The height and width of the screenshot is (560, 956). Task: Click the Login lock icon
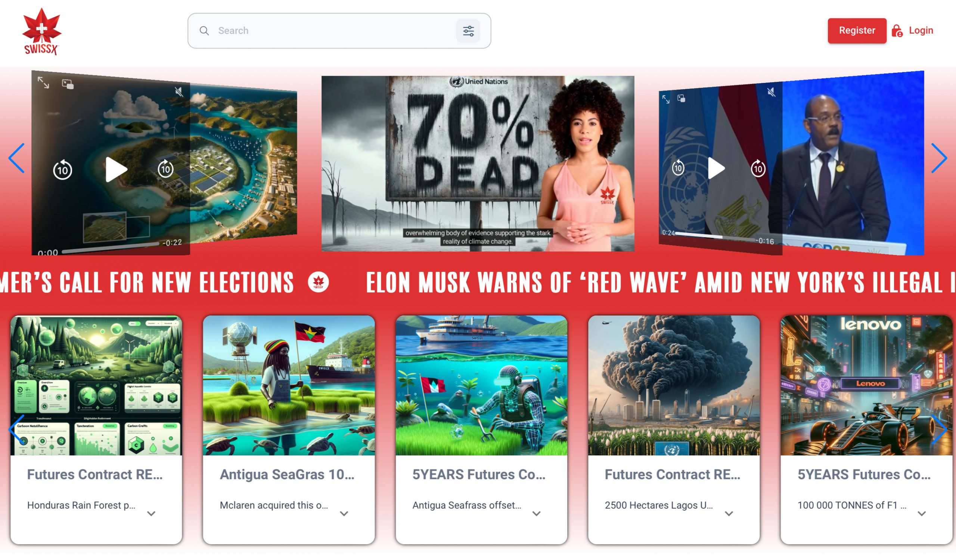tap(897, 31)
